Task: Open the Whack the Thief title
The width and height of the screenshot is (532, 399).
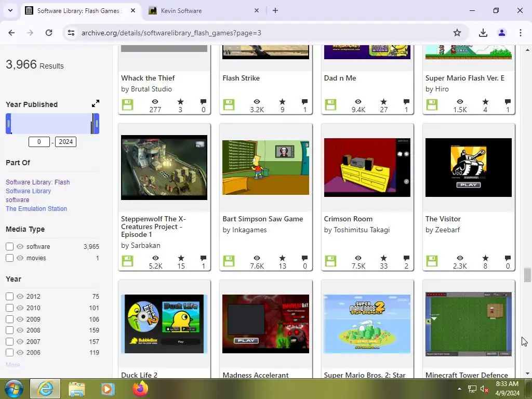Action: tap(148, 78)
